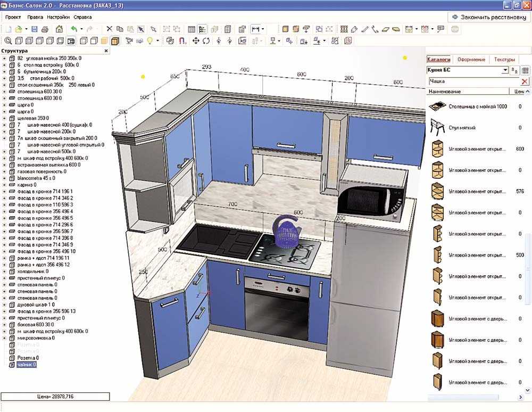Image resolution: width=532 pixels, height=412 pixels.
Task: Select the чайник 0 tree item
Action: (x=27, y=365)
